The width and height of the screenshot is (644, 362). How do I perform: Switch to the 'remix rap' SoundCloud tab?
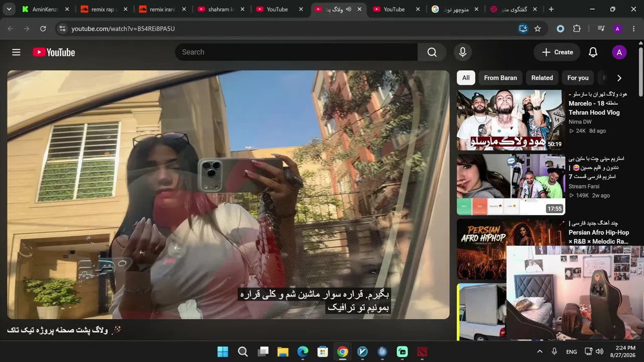coord(104,9)
